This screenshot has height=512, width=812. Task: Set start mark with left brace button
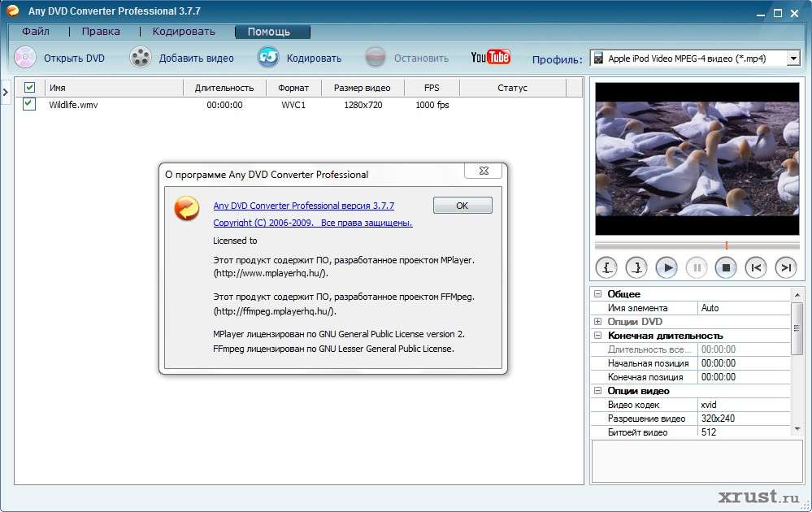(x=607, y=267)
